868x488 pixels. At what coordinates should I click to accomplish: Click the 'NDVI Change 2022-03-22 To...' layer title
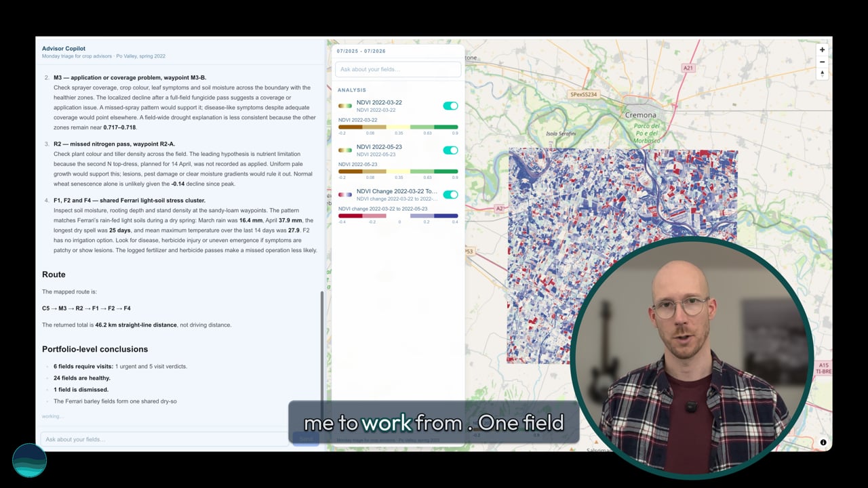[x=397, y=191]
